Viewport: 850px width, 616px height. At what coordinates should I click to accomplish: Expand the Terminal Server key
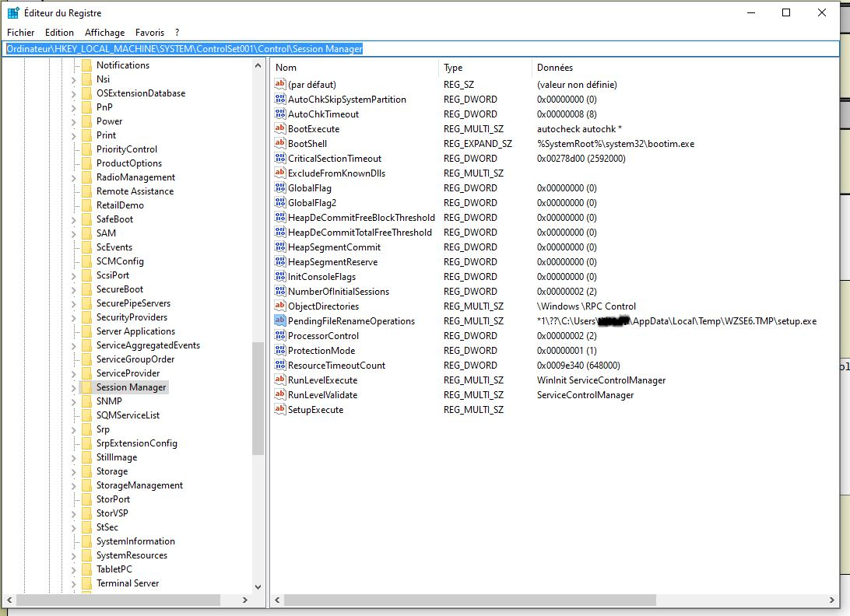(x=74, y=583)
